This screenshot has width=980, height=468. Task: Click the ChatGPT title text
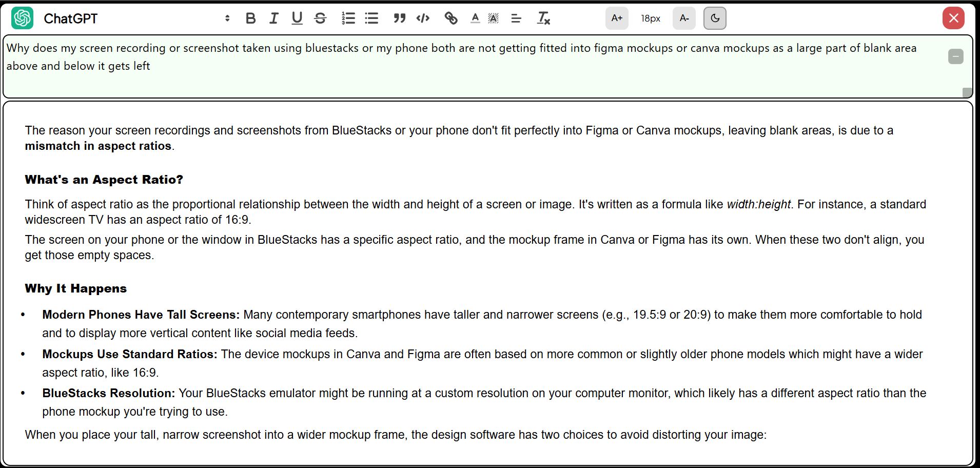click(71, 18)
